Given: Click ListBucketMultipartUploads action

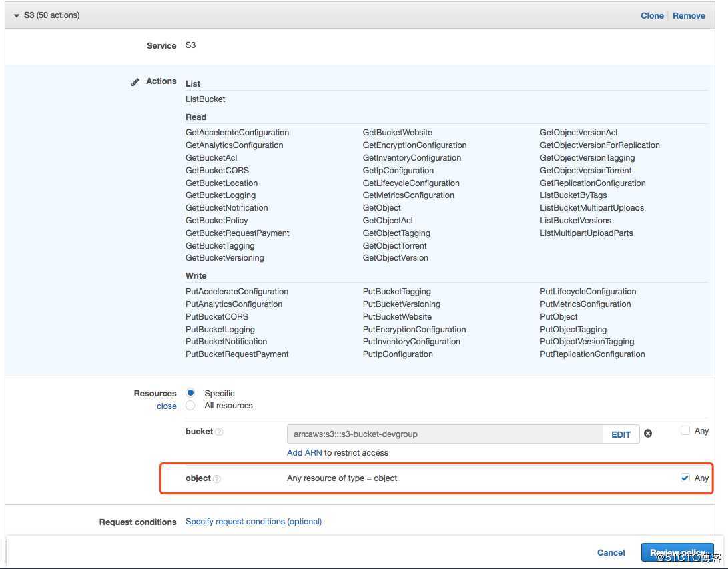Looking at the screenshot, I should coord(592,208).
